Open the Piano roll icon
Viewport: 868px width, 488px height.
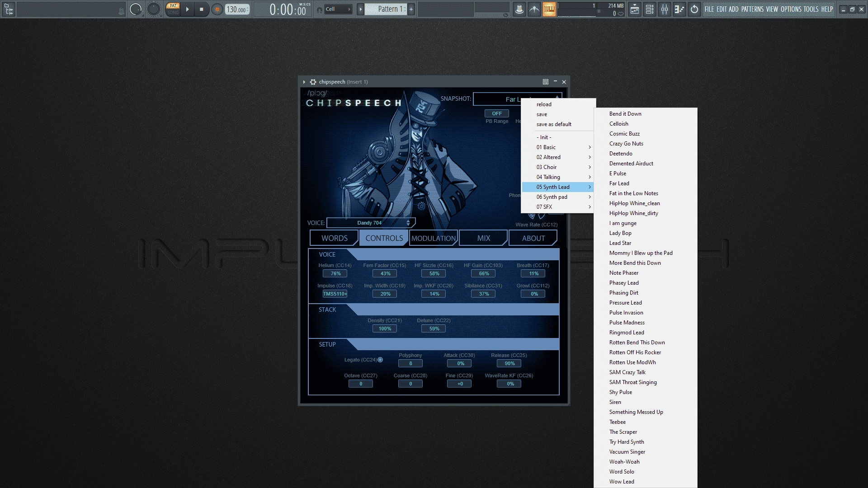[679, 9]
